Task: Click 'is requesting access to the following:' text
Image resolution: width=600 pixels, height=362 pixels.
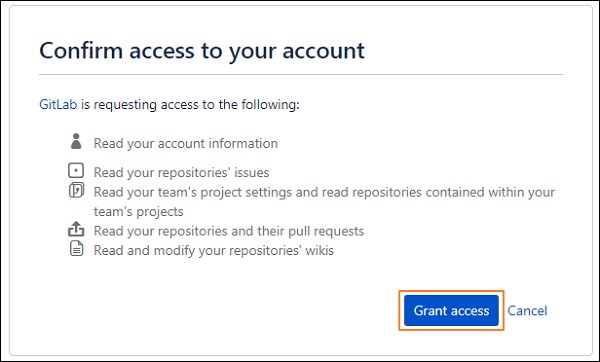Action: click(x=190, y=104)
